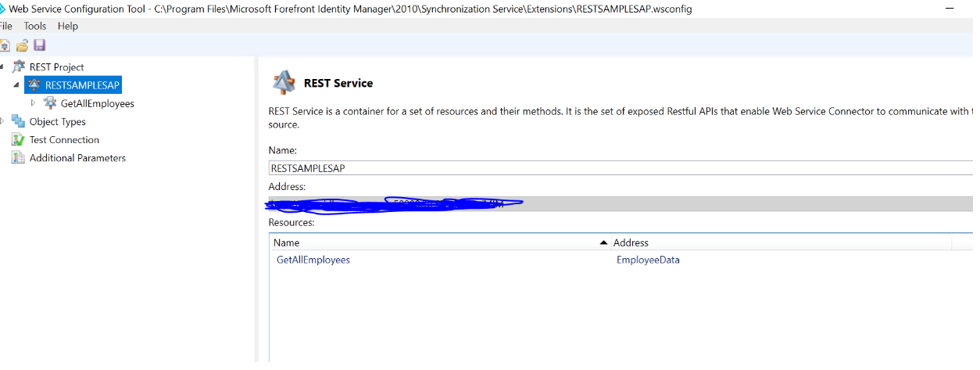Click the large REST Service header icon
Viewport: 980px width, 370px height.
coord(283,83)
